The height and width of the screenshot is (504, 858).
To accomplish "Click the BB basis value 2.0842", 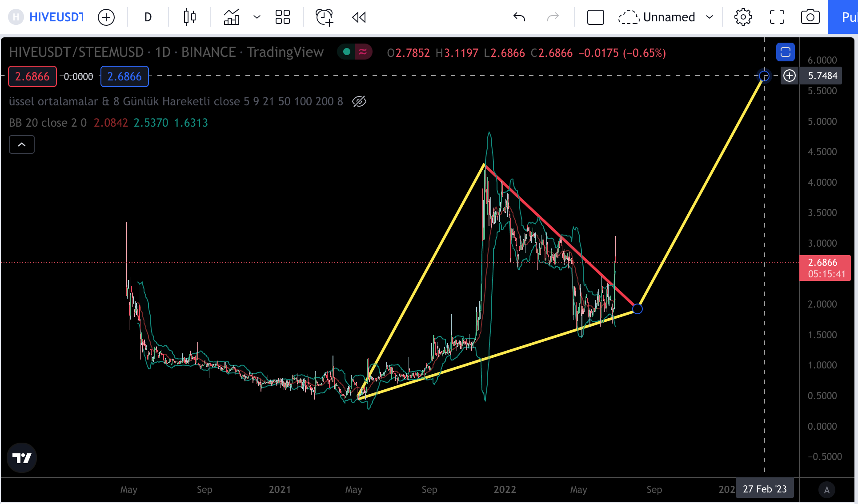I will pos(111,123).
